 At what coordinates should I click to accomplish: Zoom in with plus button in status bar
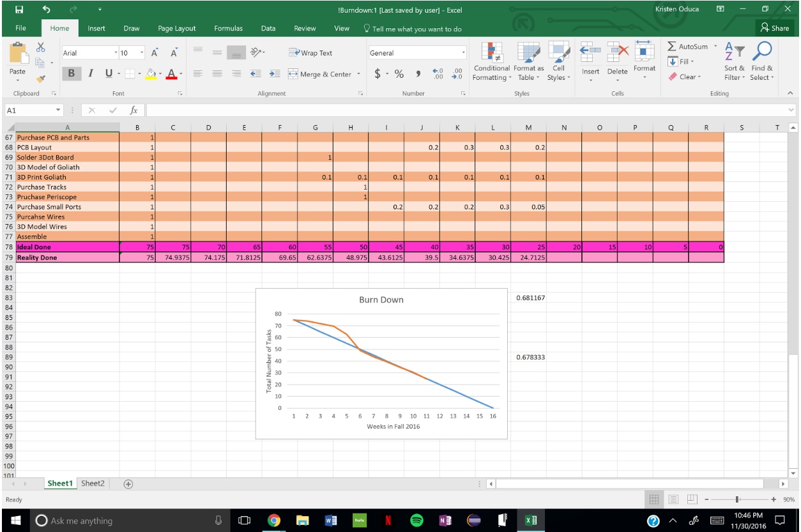774,499
